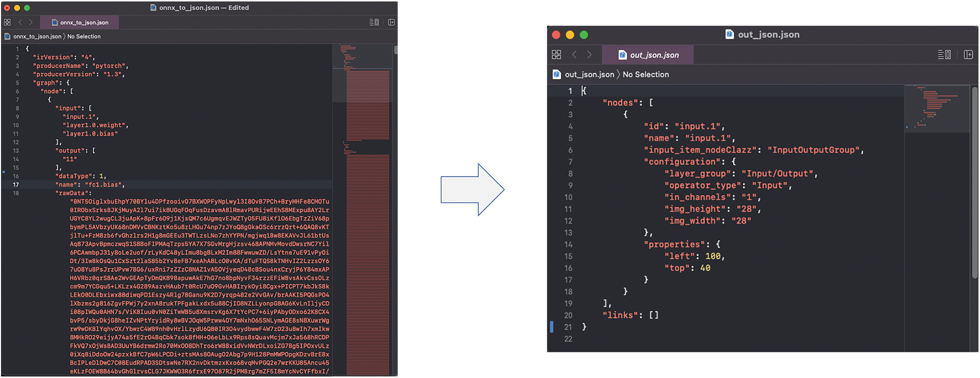
Task: Click the out_json editor vertical scrollbar
Action: tap(974, 181)
